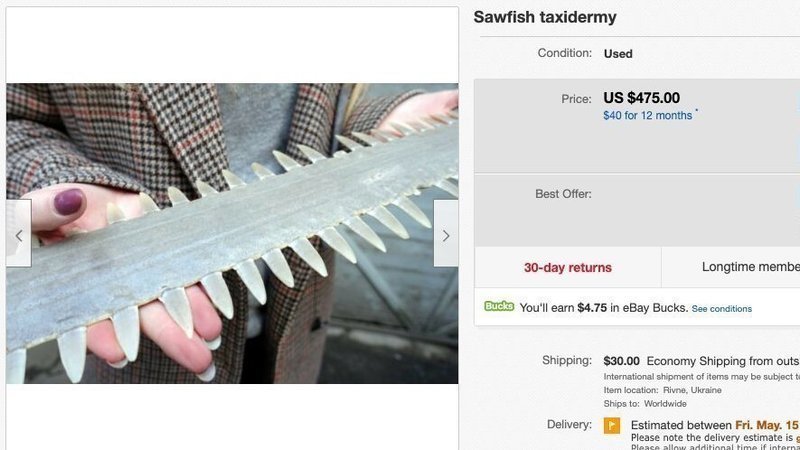This screenshot has width=800, height=450.
Task: Click the Sawfish taxidermy listing title
Action: click(x=545, y=17)
